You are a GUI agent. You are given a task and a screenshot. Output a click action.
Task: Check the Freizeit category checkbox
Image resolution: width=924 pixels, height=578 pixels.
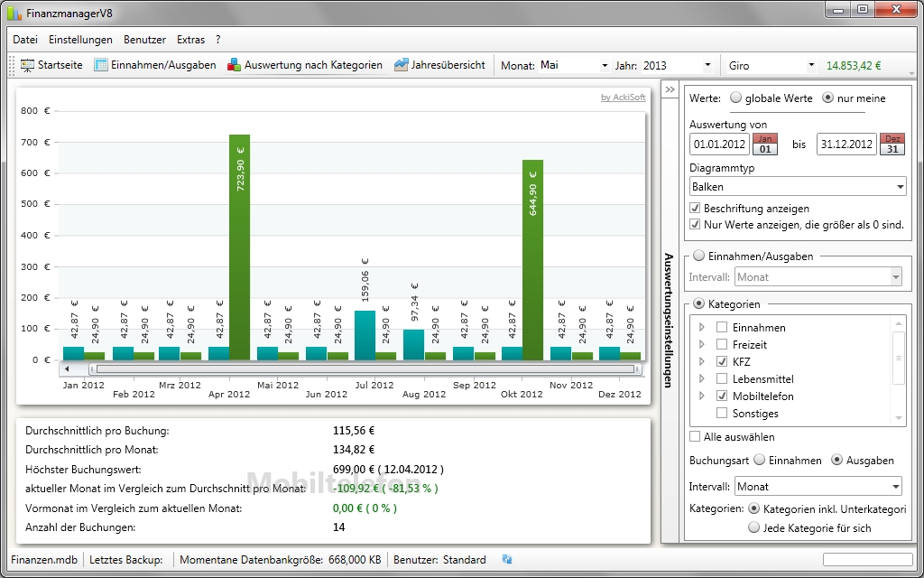click(x=721, y=344)
